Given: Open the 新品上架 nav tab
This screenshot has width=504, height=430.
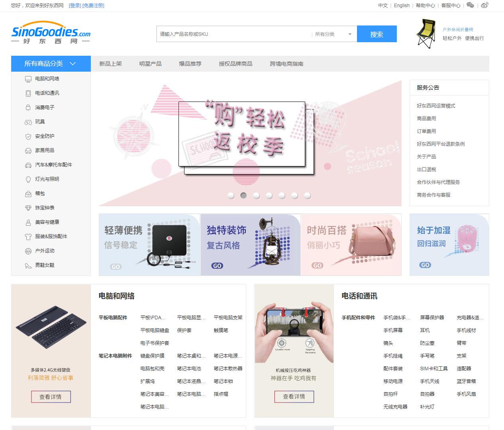Looking at the screenshot, I should click(x=110, y=64).
